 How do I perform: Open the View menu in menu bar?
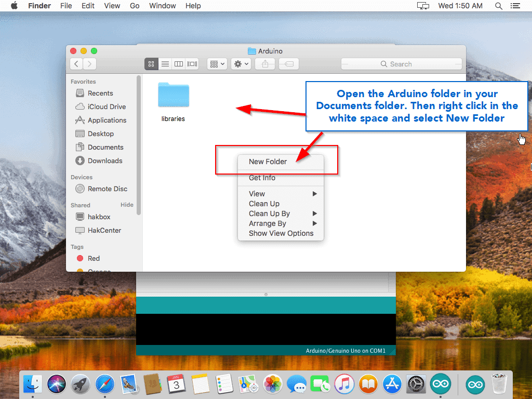click(x=112, y=6)
